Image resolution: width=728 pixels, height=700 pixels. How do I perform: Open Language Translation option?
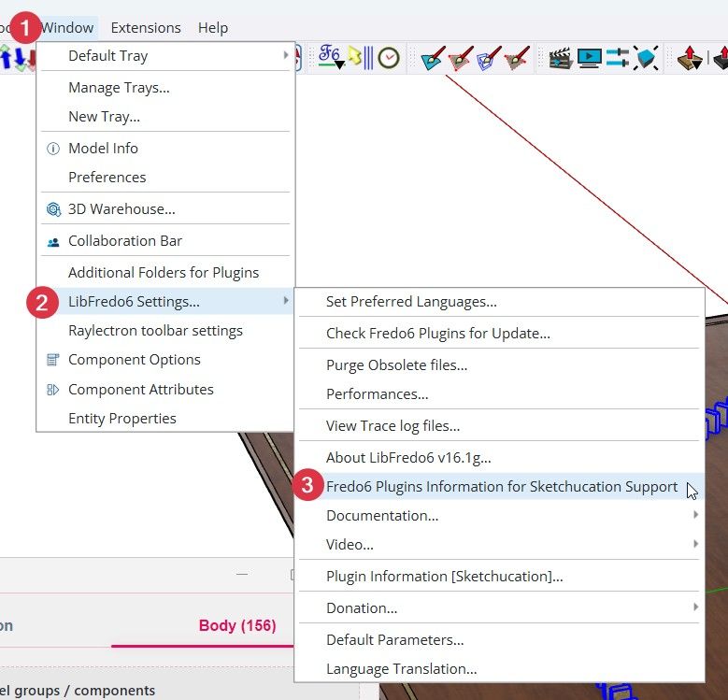point(499,669)
